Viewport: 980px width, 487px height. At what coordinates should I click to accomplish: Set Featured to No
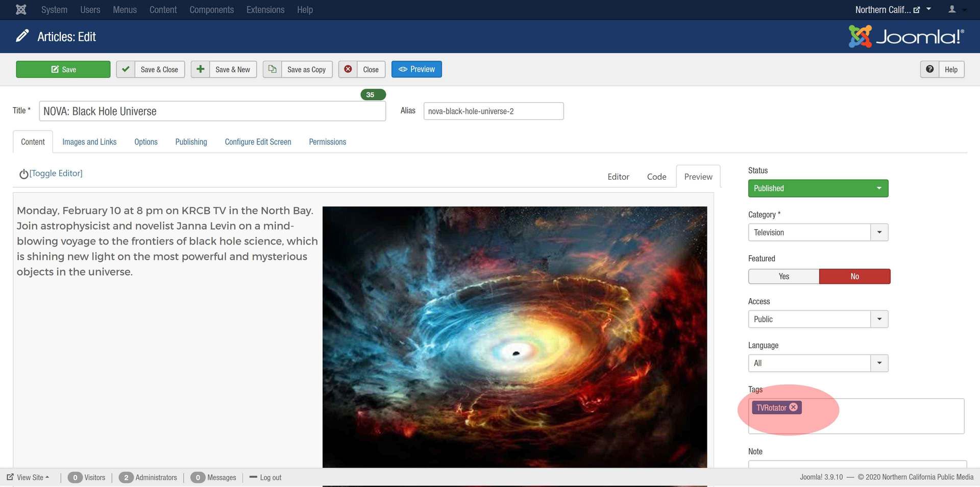tap(854, 276)
